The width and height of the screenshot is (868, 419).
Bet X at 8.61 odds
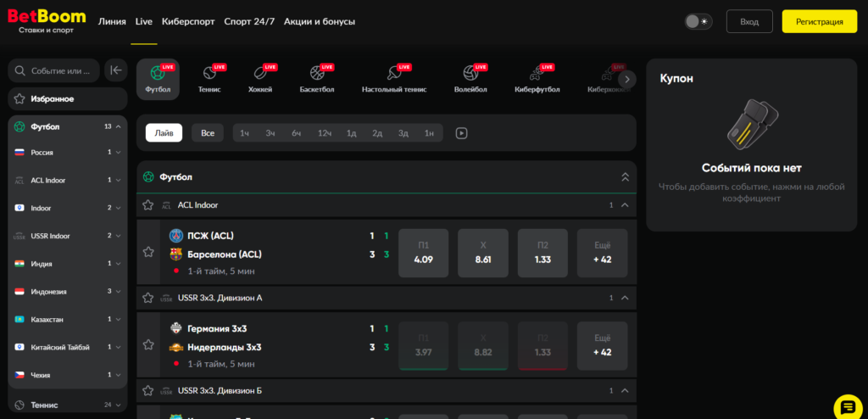483,253
